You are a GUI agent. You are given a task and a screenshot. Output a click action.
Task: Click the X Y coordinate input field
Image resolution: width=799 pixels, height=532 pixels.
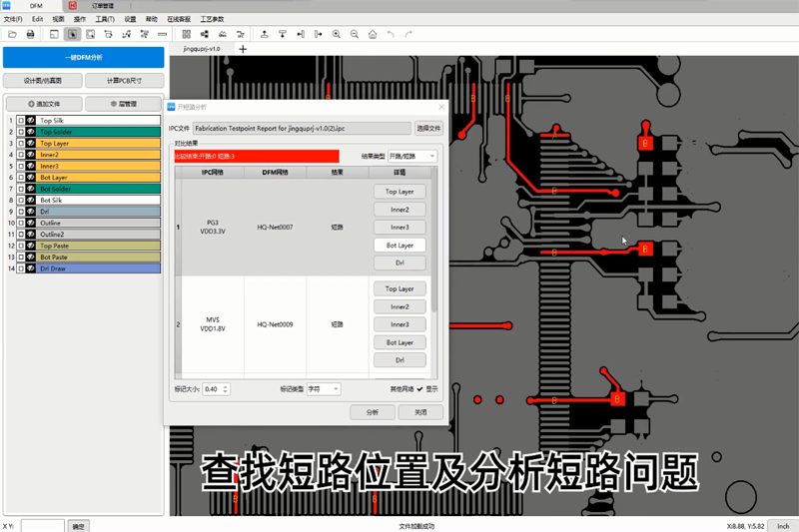(x=42, y=525)
